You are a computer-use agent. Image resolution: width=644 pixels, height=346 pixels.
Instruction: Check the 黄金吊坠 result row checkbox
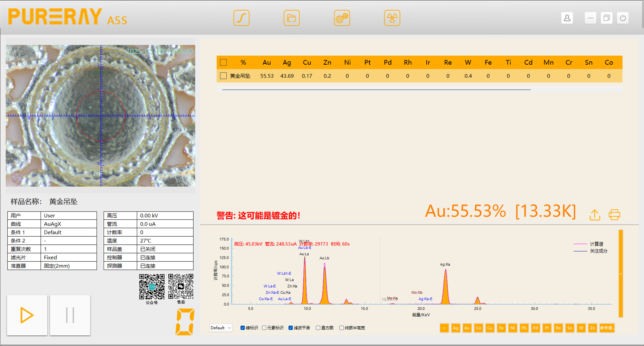[223, 76]
